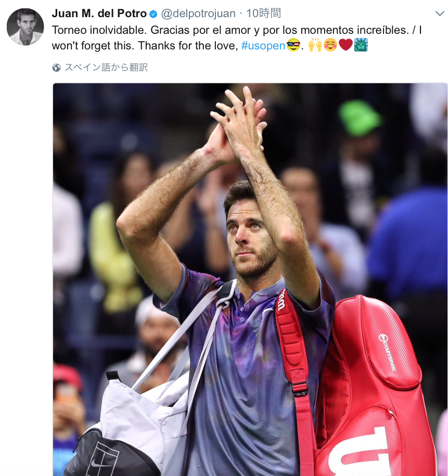Click スペイン語から翻訳 translate link
Viewport: 448px width, 476px height.
(106, 68)
